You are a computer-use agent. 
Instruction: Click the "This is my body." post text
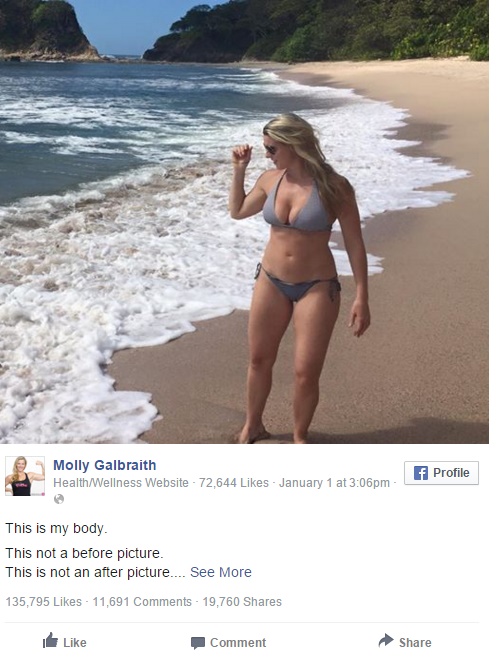pyautogui.click(x=56, y=528)
